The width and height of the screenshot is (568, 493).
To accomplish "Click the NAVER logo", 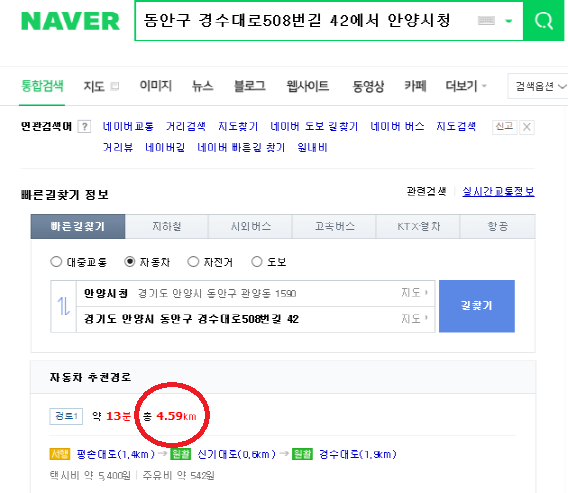I will point(70,21).
